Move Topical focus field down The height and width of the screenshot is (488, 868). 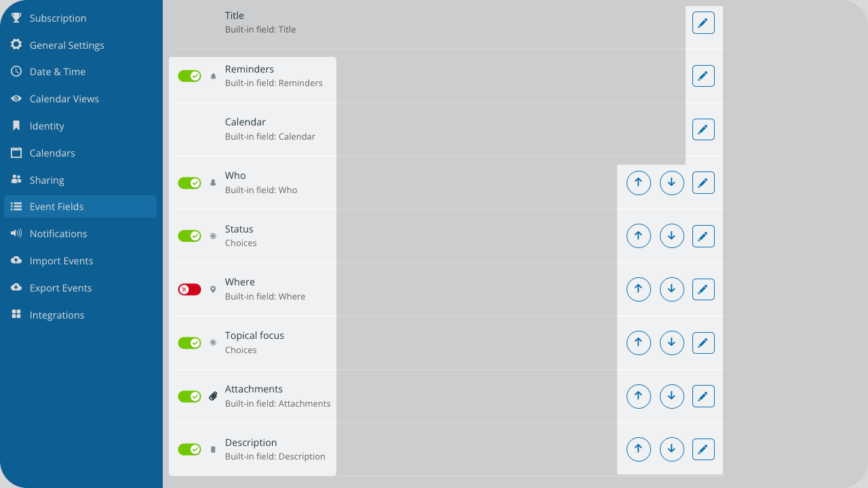(x=671, y=343)
